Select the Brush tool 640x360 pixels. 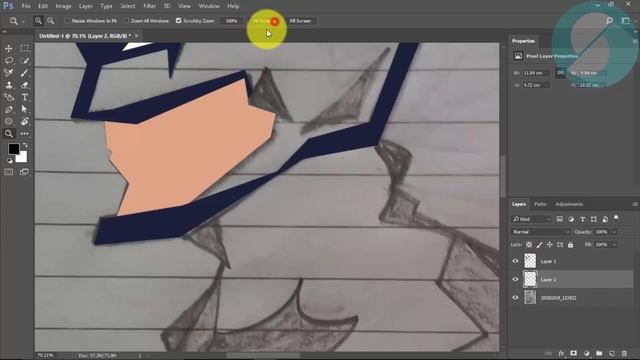click(x=24, y=73)
